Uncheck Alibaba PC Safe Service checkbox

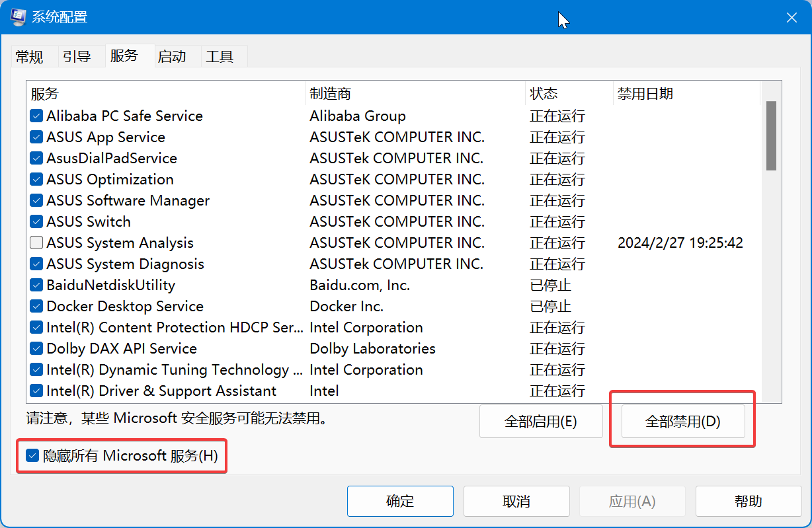pyautogui.click(x=36, y=116)
